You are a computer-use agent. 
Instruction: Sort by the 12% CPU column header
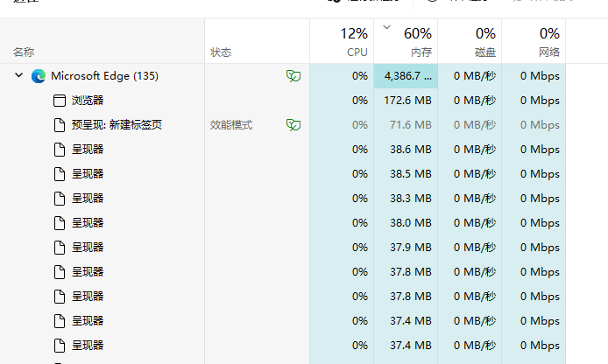click(x=342, y=41)
